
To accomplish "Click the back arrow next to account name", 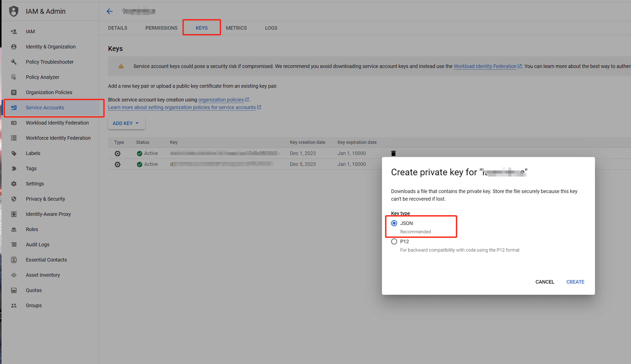I will pos(110,11).
